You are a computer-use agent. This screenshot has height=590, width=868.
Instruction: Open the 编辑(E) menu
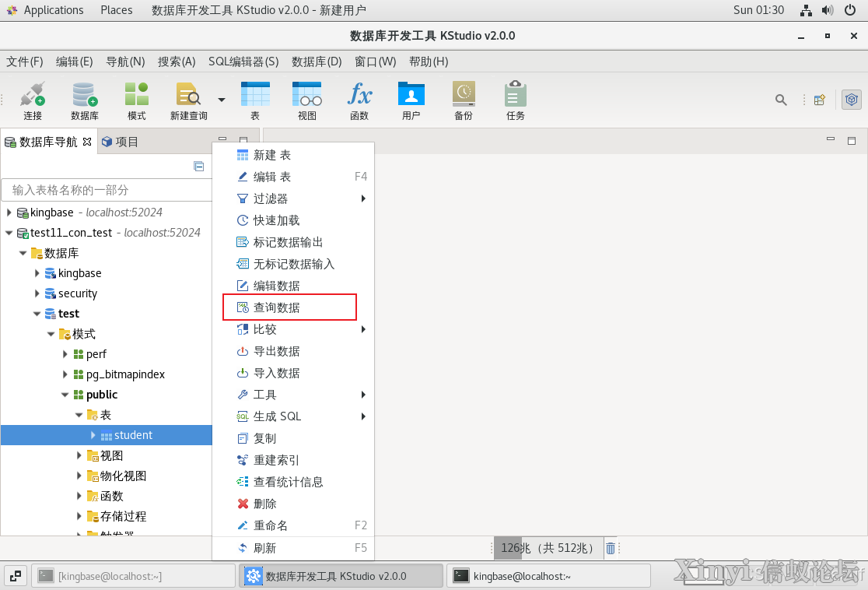(74, 61)
